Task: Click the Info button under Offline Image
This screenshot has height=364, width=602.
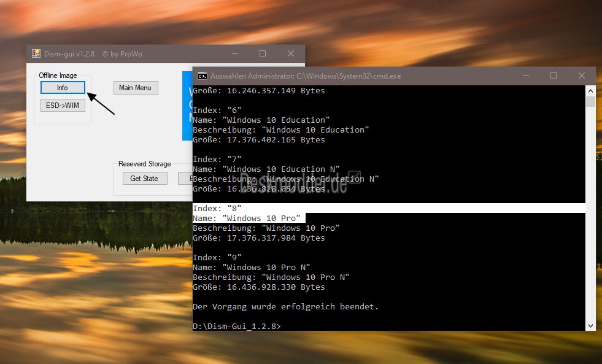Action: pyautogui.click(x=63, y=88)
